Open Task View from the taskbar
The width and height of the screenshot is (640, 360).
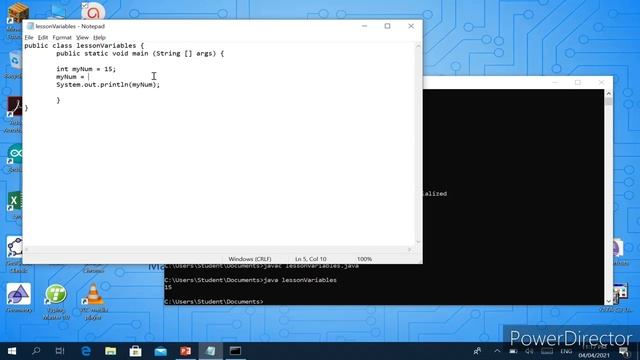[x=60, y=351]
